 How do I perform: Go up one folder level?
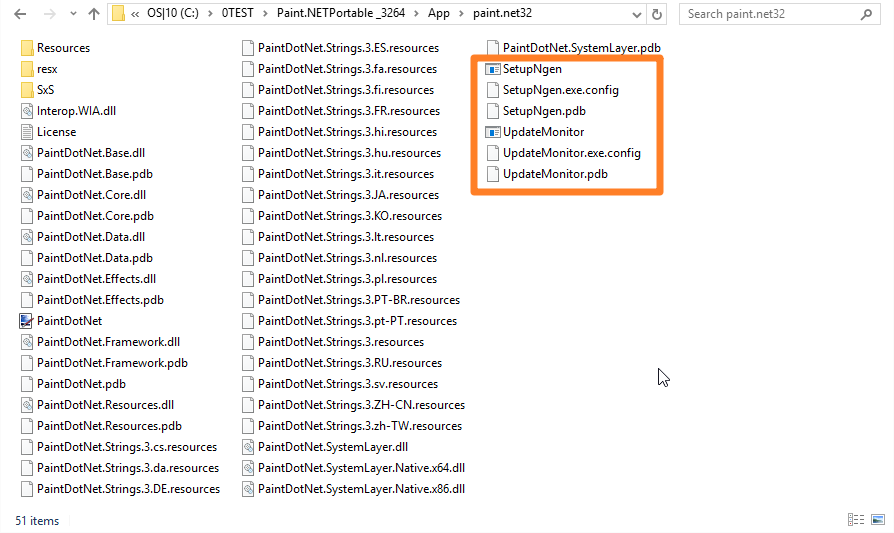94,14
